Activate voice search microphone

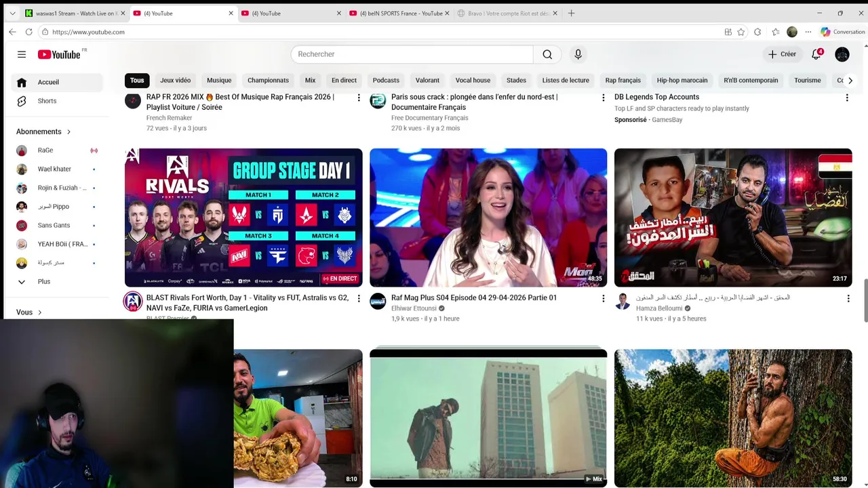coord(578,54)
